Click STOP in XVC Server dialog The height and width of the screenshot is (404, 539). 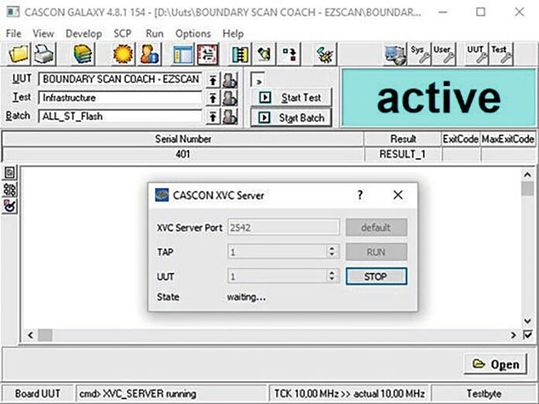(376, 276)
